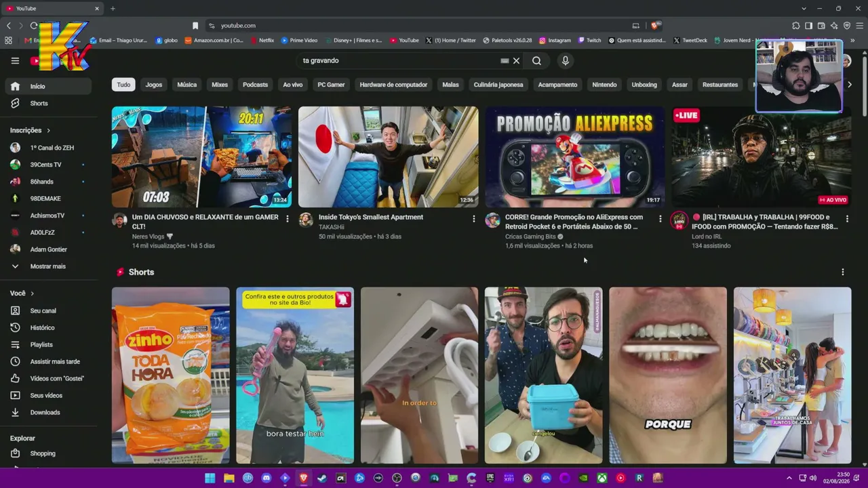Open Discord from the taskbar
Viewport: 868px width, 488px height.
click(266, 478)
